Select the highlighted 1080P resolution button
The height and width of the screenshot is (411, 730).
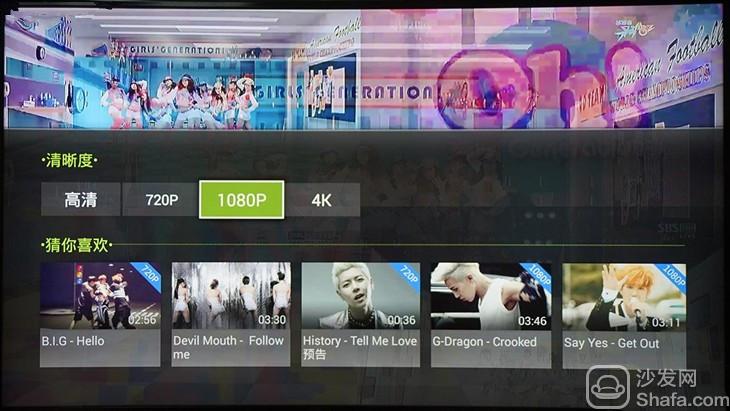click(x=242, y=200)
